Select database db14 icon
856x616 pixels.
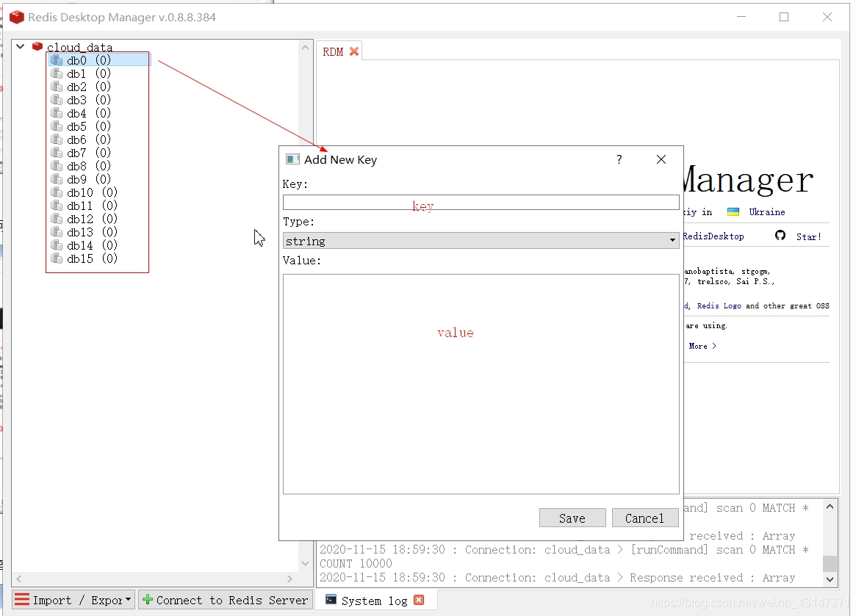57,245
